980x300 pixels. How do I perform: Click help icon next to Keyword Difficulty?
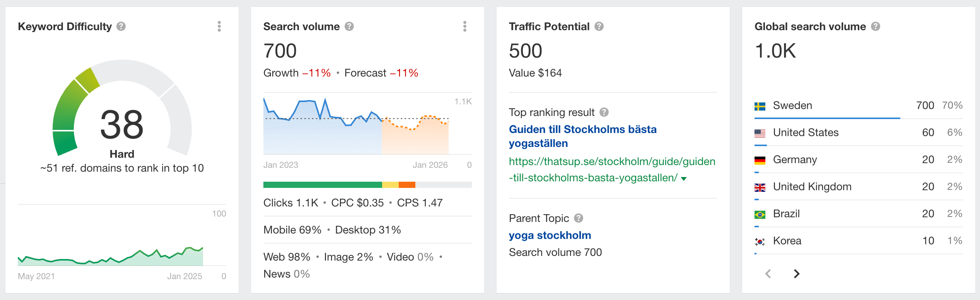coord(121,26)
